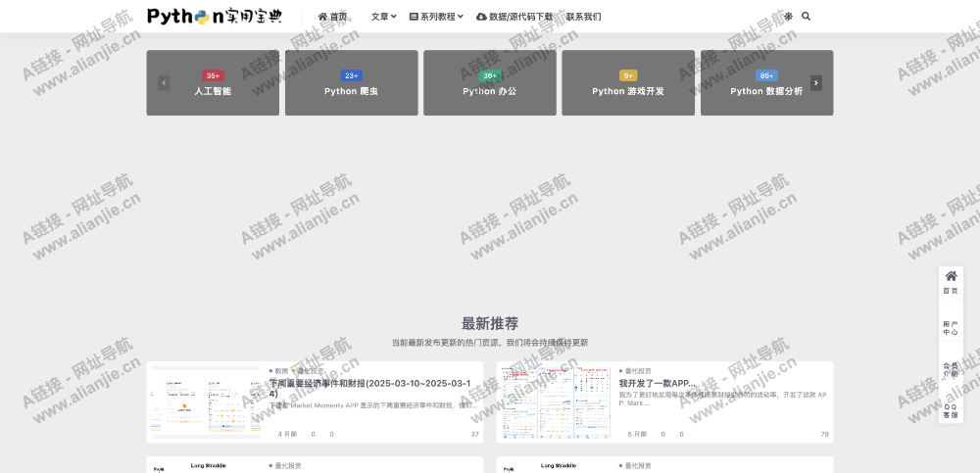Open 数据/源代码下载 in the navigation bar
Image resolution: width=980 pixels, height=473 pixels.
[x=514, y=17]
